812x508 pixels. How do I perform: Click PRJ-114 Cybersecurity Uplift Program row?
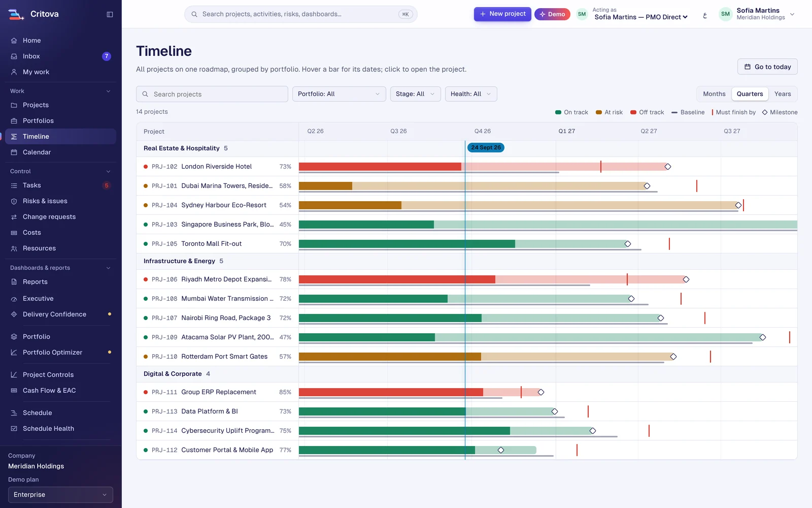pyautogui.click(x=217, y=431)
